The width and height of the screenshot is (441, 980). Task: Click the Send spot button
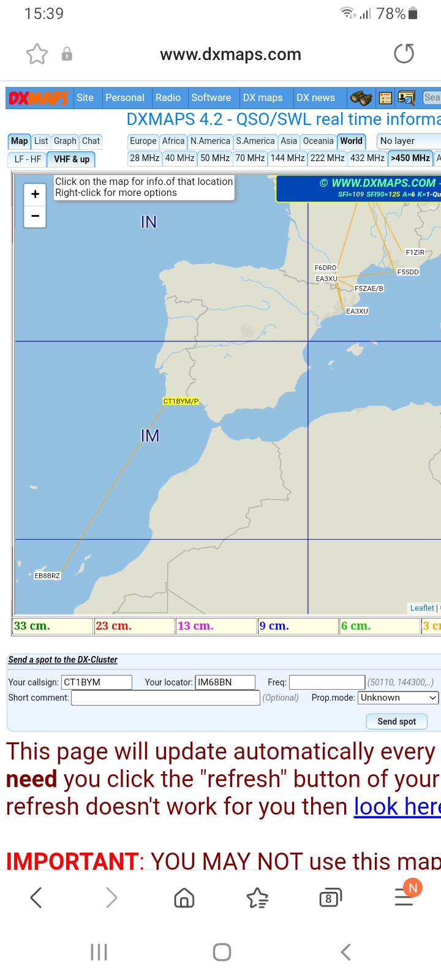point(397,722)
